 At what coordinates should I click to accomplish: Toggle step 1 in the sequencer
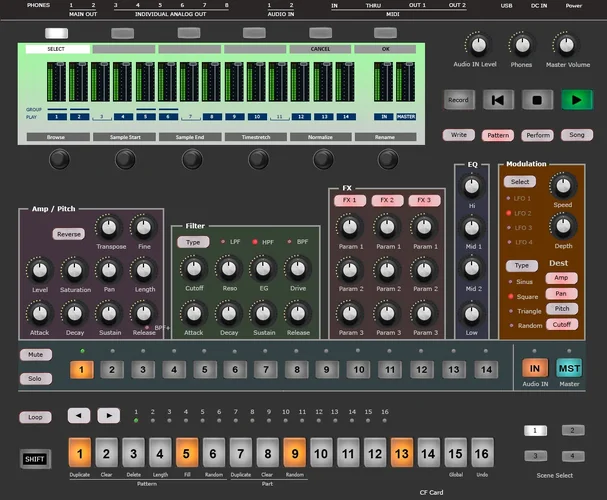click(x=80, y=453)
